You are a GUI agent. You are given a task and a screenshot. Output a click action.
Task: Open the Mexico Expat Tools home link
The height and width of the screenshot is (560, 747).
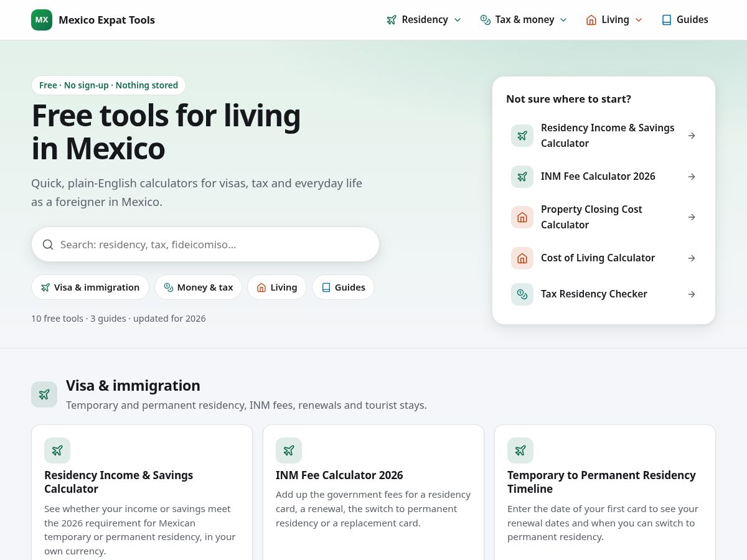coord(93,20)
